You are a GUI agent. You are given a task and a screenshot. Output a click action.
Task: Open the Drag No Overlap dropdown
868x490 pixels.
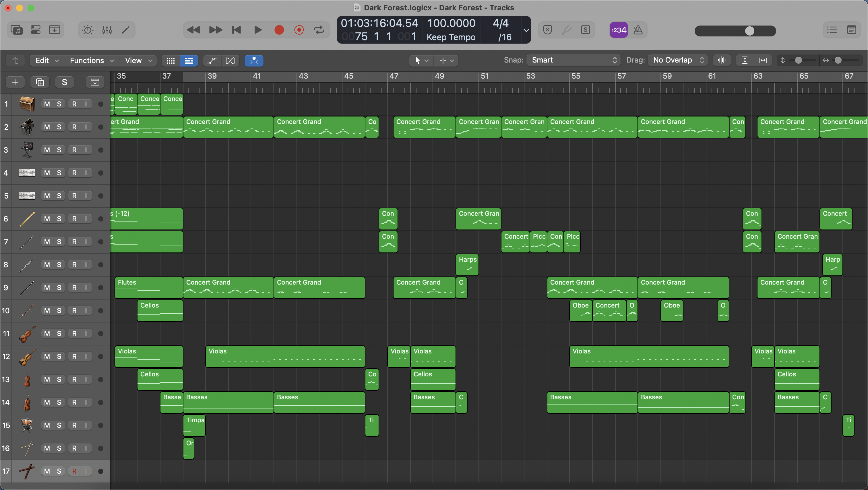pyautogui.click(x=678, y=60)
